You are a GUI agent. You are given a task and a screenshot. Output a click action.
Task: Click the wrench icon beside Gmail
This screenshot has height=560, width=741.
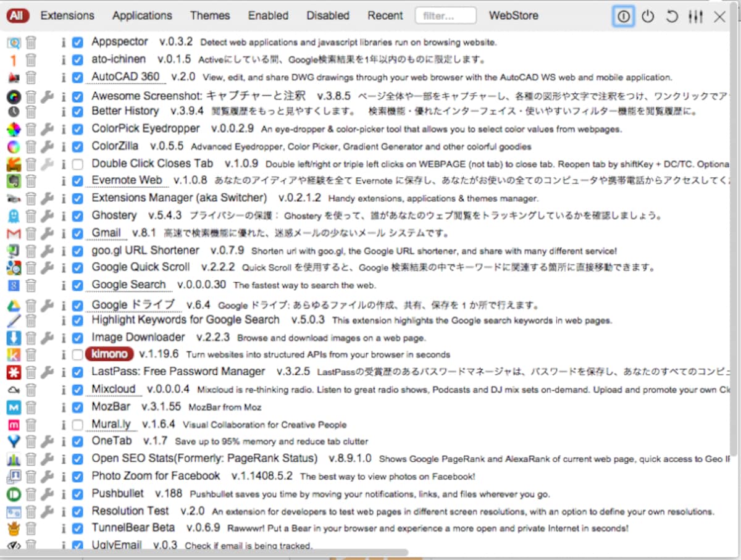point(47,234)
